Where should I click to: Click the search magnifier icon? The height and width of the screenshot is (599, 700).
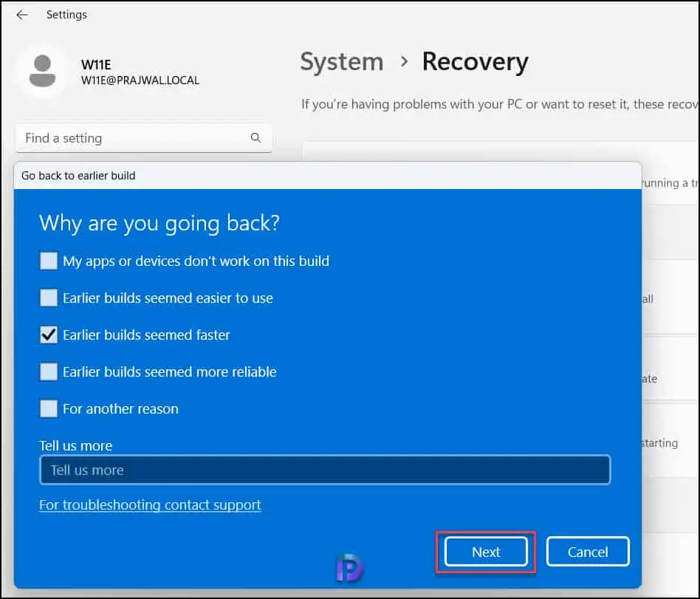[255, 137]
